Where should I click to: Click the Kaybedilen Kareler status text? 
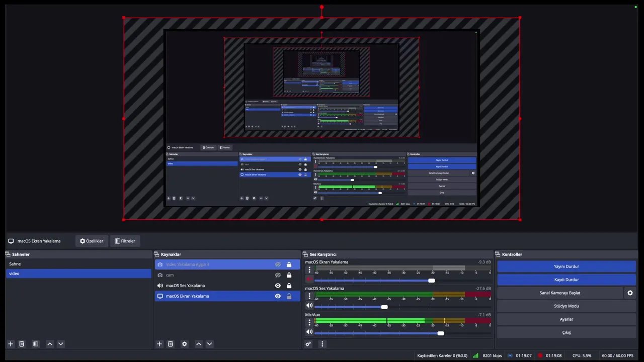[x=442, y=355]
